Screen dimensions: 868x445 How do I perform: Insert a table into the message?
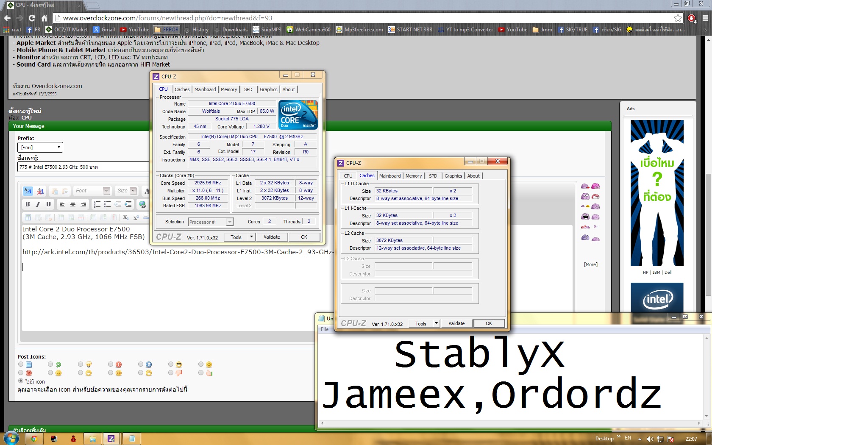(28, 217)
